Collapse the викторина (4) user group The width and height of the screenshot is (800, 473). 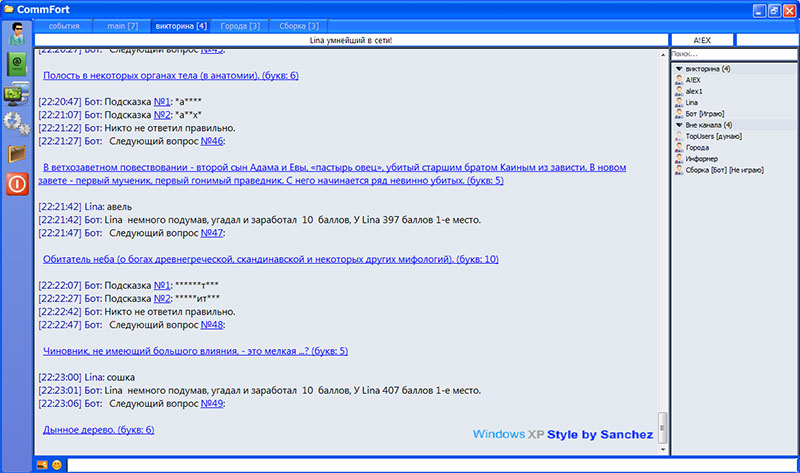[x=680, y=69]
